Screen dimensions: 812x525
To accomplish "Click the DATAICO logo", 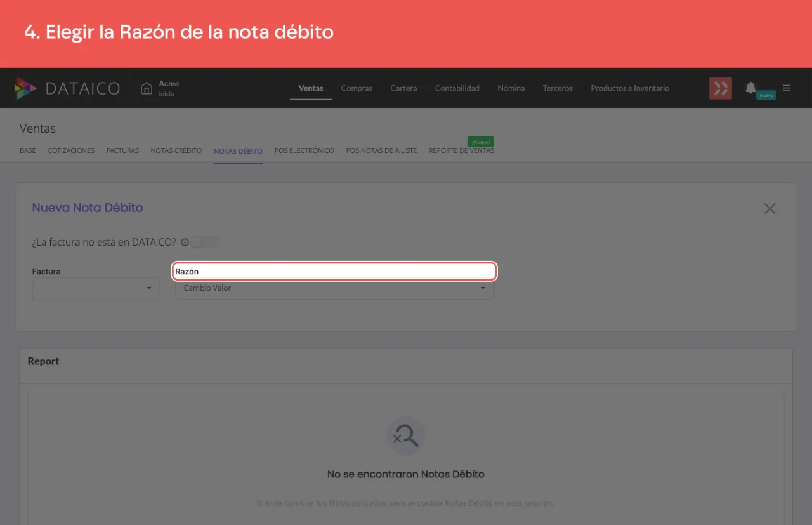I will [67, 88].
